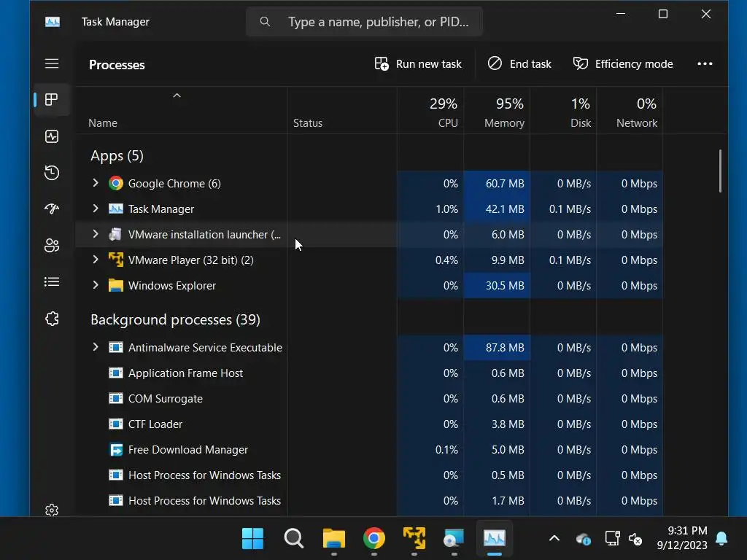Click the VMware installation launcher icon
The width and height of the screenshot is (747, 560).
[x=116, y=234]
